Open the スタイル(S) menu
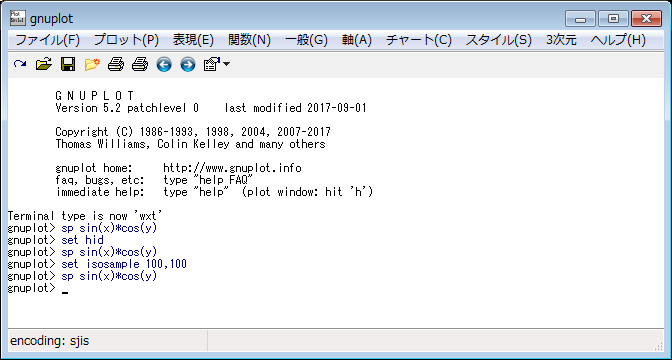This screenshot has width=672, height=360. click(x=499, y=40)
